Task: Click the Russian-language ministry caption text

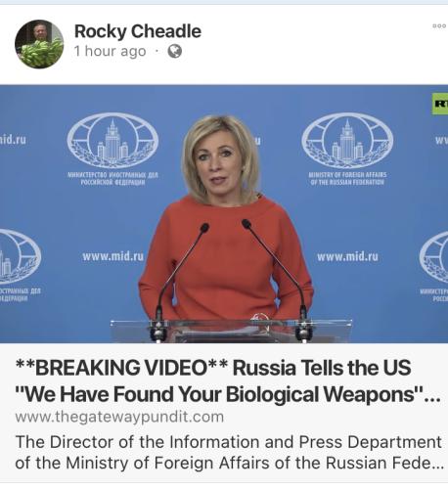Action: (x=112, y=178)
